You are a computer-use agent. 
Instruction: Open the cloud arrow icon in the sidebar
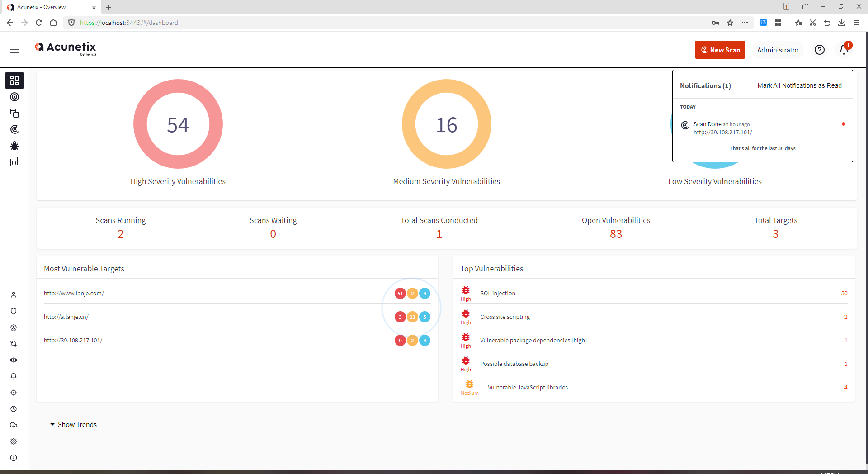(14, 425)
